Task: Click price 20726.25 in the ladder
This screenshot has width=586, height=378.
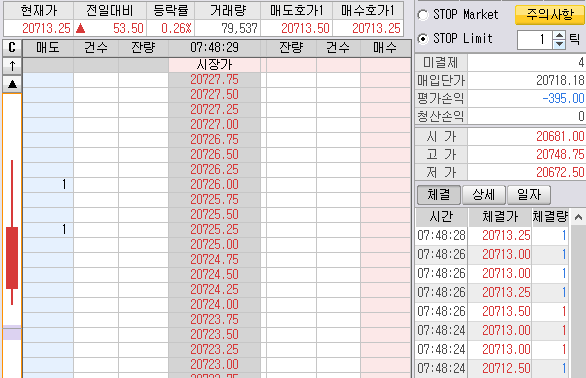Action: pos(214,169)
